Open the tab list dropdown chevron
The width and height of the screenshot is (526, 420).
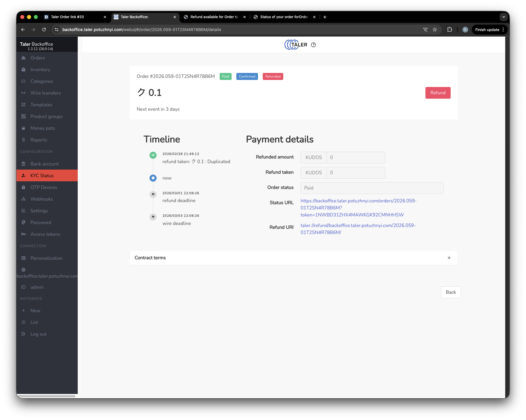pos(503,17)
